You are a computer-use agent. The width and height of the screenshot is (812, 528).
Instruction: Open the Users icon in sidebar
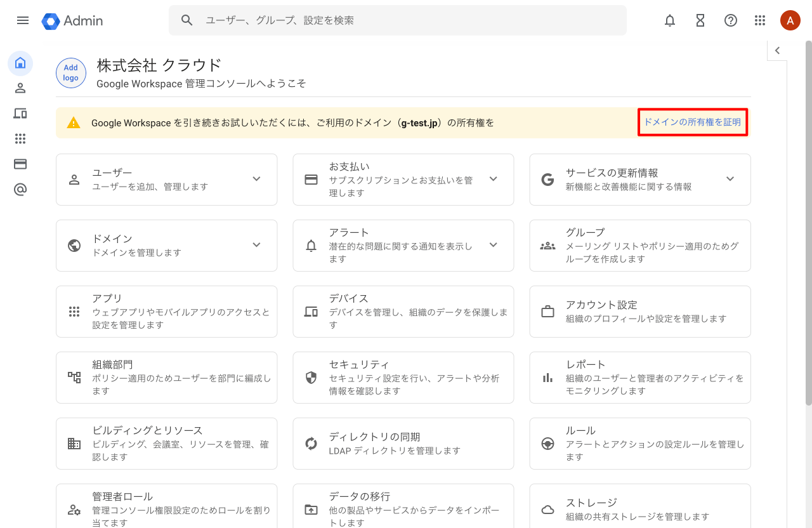(20, 88)
